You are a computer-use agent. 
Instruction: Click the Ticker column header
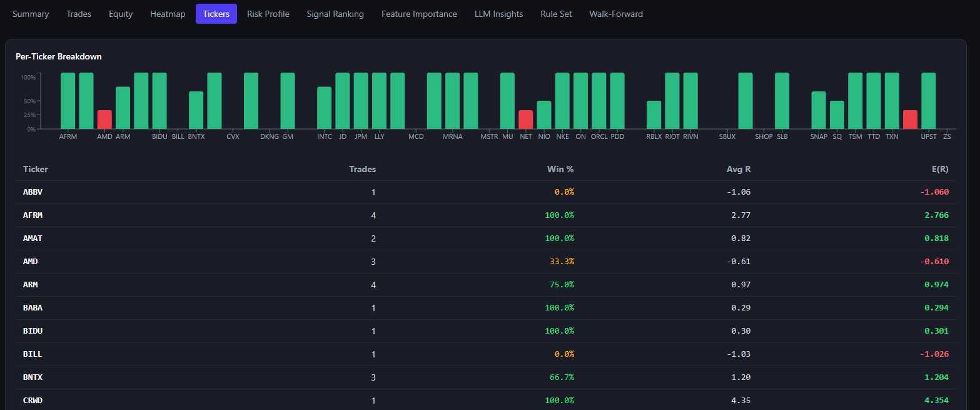36,169
